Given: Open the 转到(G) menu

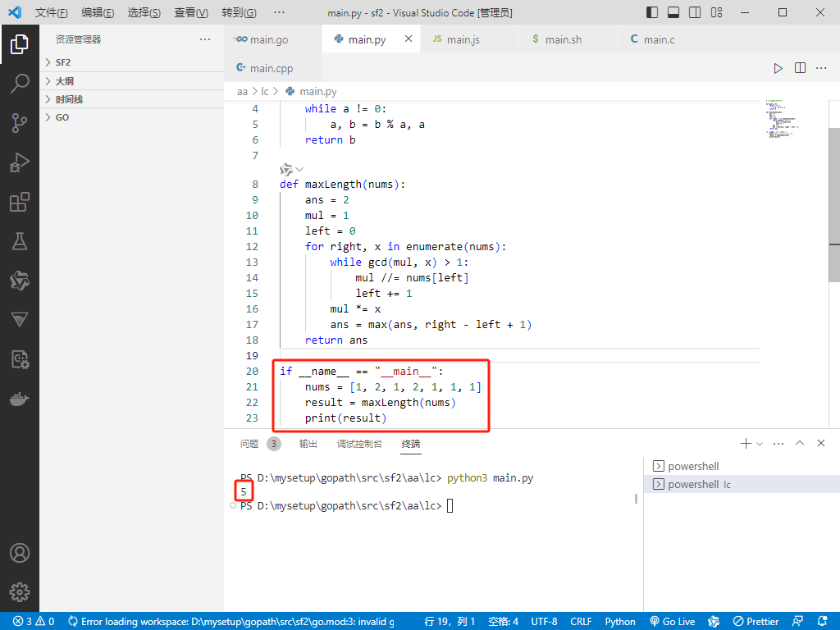Looking at the screenshot, I should (x=239, y=13).
